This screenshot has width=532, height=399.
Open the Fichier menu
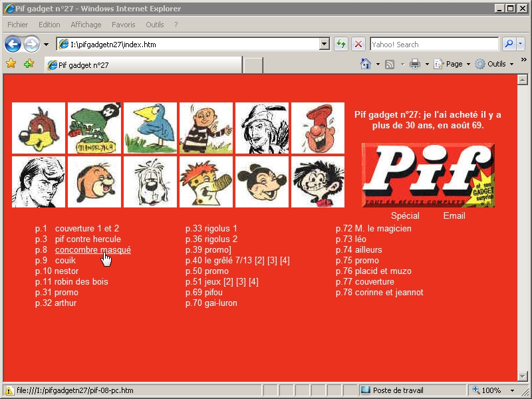[x=18, y=25]
